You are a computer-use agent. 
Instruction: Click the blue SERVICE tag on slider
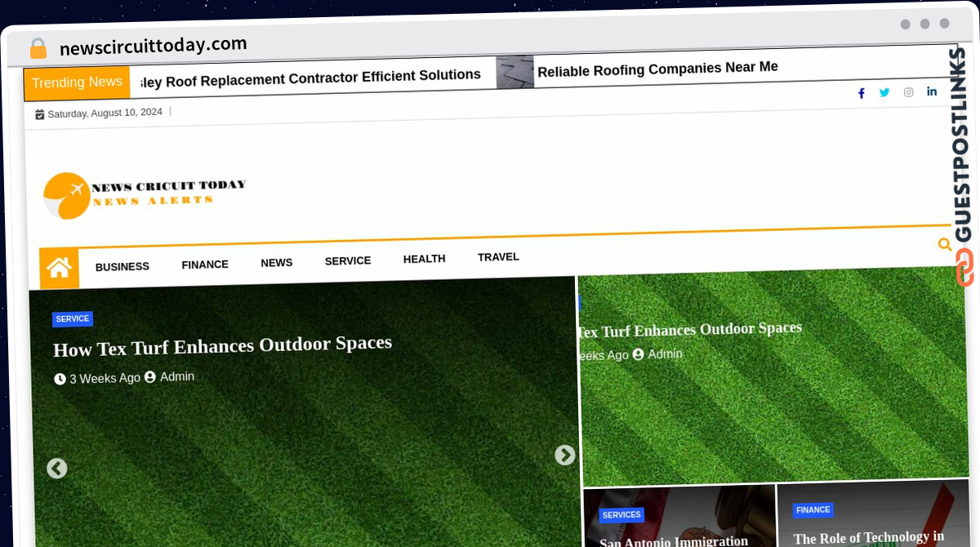[73, 319]
